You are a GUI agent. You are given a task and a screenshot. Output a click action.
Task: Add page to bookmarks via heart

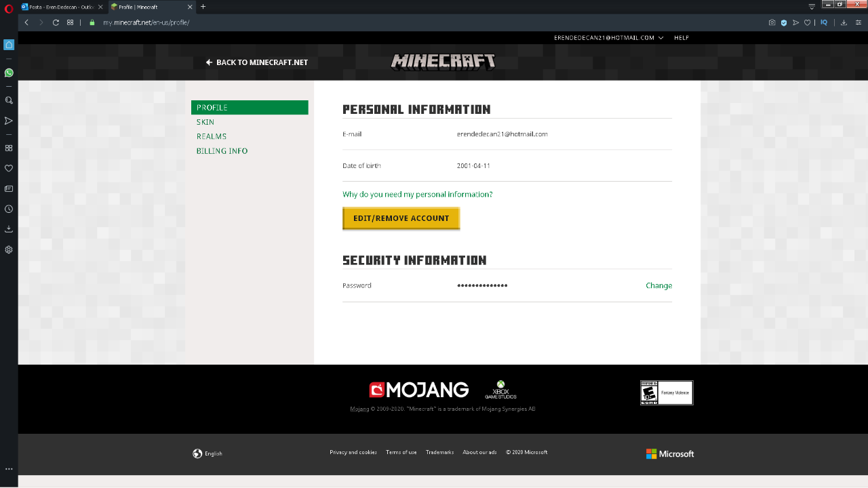click(807, 22)
